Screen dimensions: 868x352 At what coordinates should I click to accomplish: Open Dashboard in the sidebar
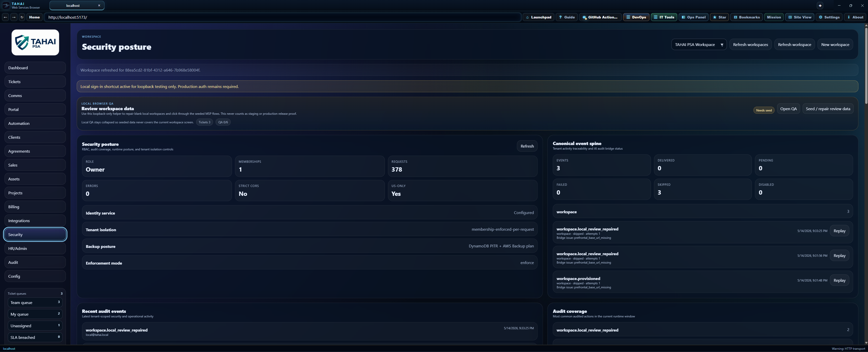click(x=35, y=68)
